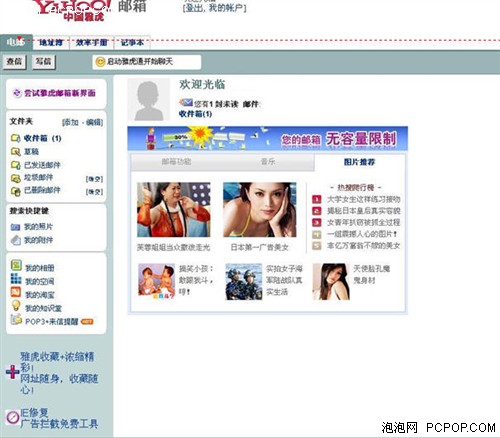Open 我的照片 photo search shortcut icon

click(x=16, y=227)
